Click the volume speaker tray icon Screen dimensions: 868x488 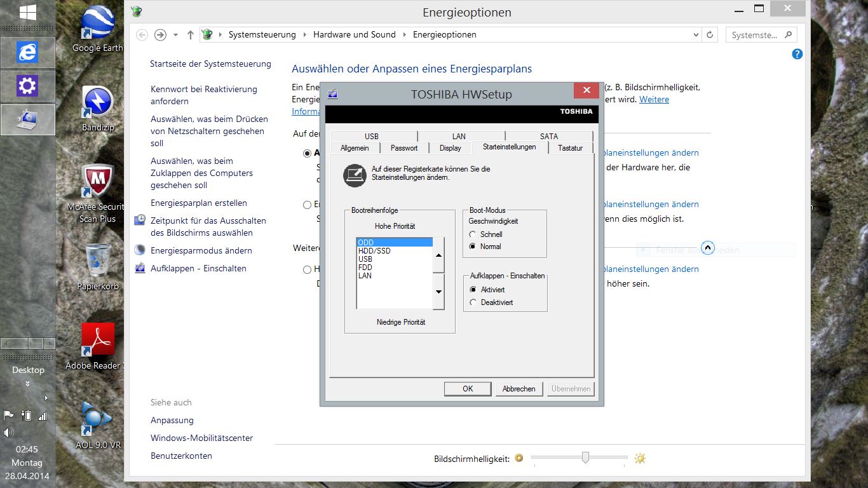click(x=9, y=433)
